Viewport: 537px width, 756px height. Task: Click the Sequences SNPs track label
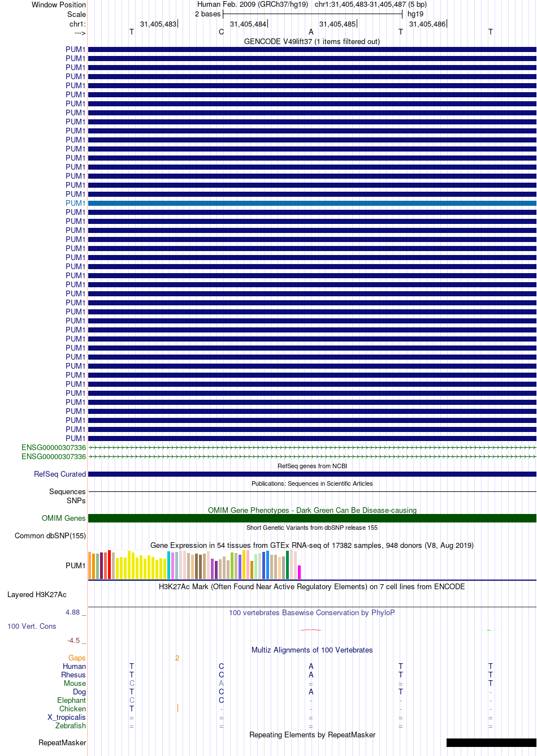click(x=67, y=496)
